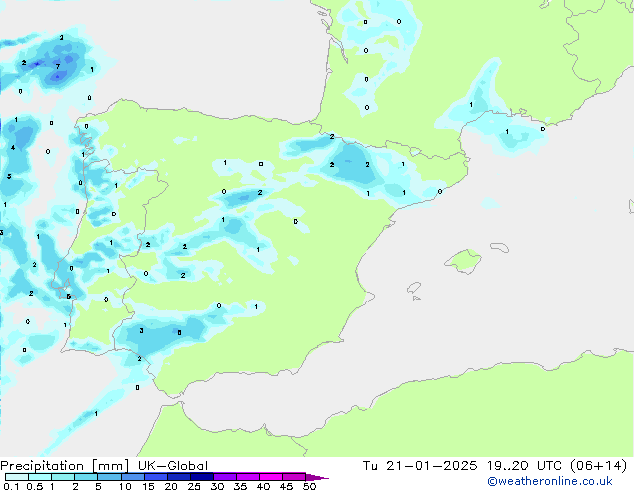Click the legend scale label '0.1'
The height and width of the screenshot is (490, 634).
pos(11,486)
